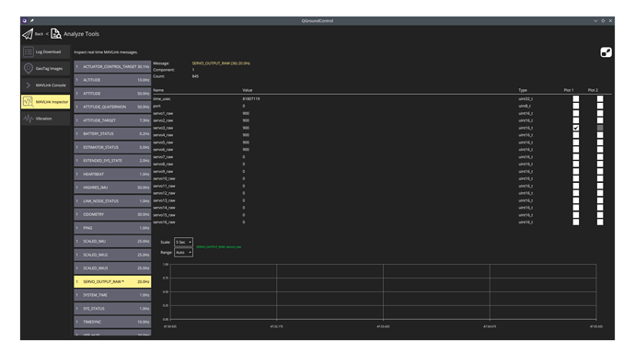
Task: Click the Back label in the toolbar
Action: [39, 34]
